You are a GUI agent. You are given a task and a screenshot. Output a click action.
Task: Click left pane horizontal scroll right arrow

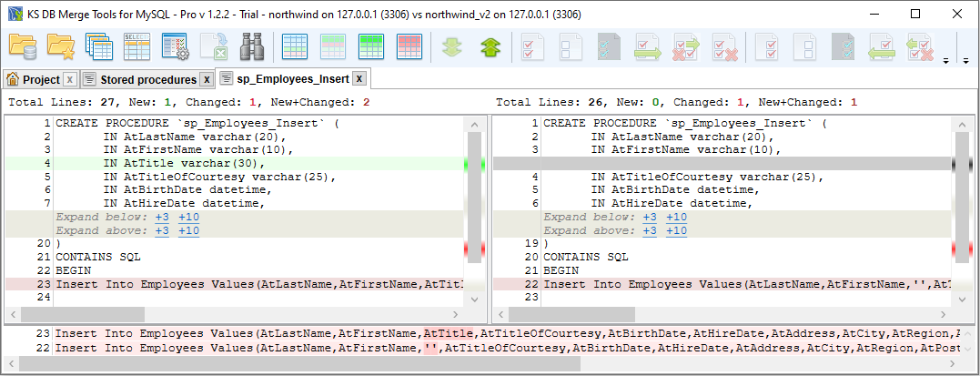pos(456,314)
